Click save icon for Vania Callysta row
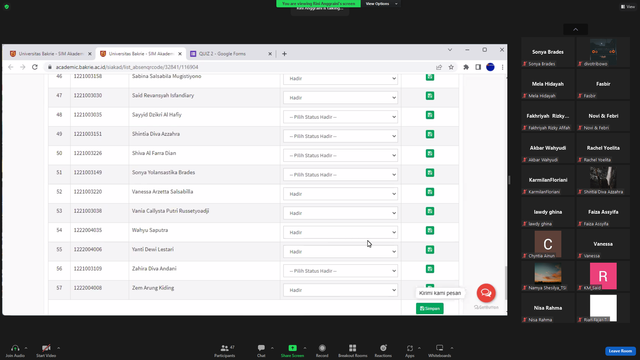Screen dimensions: 640x360 pyautogui.click(x=430, y=211)
